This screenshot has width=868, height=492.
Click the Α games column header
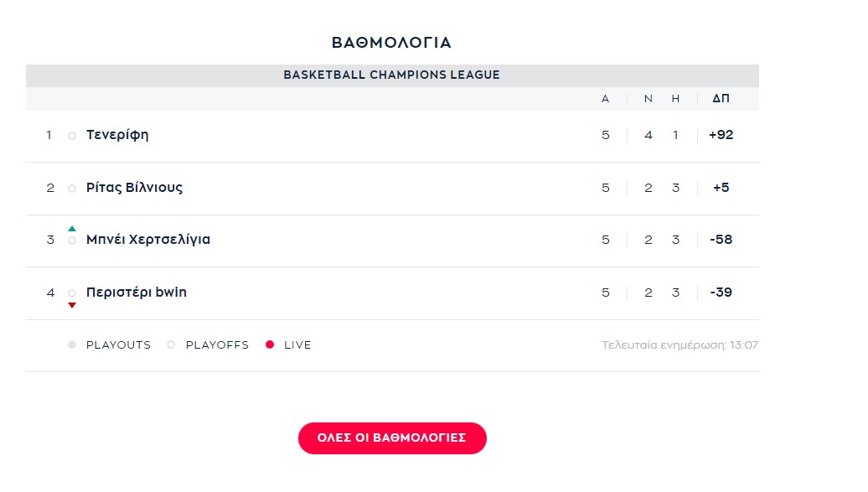point(606,99)
